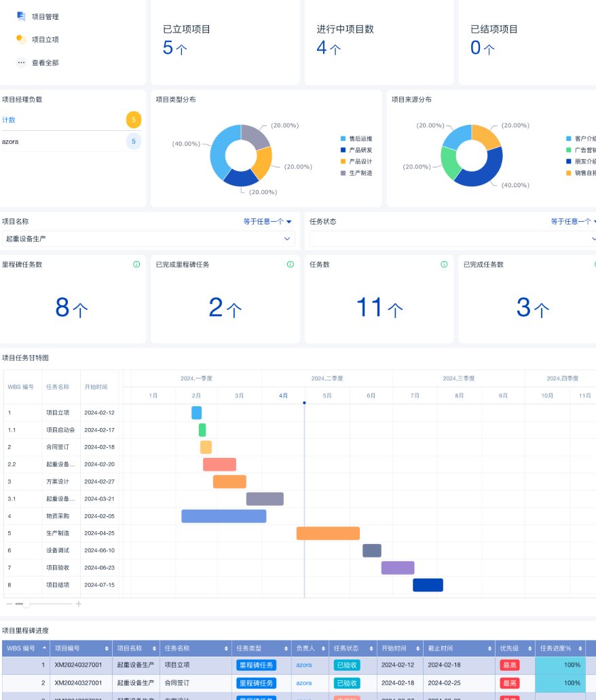Toggle orange legend item in 项目来源分布 chart

(x=581, y=173)
